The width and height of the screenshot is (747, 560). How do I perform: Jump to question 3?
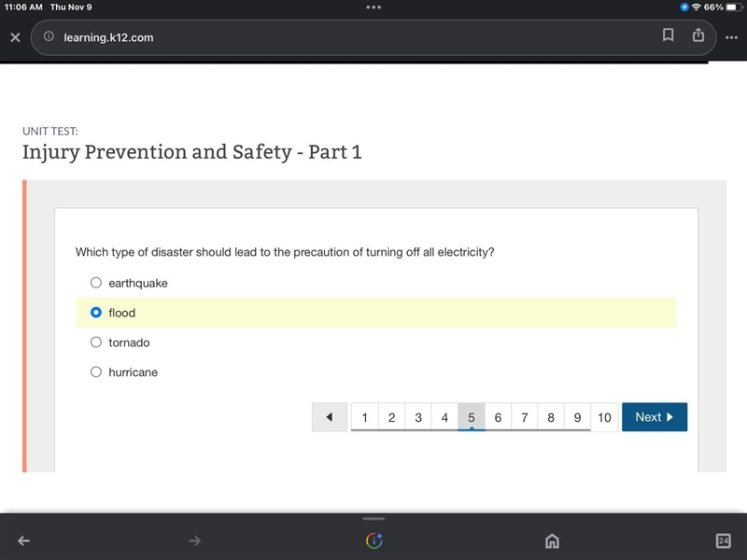[x=418, y=417]
